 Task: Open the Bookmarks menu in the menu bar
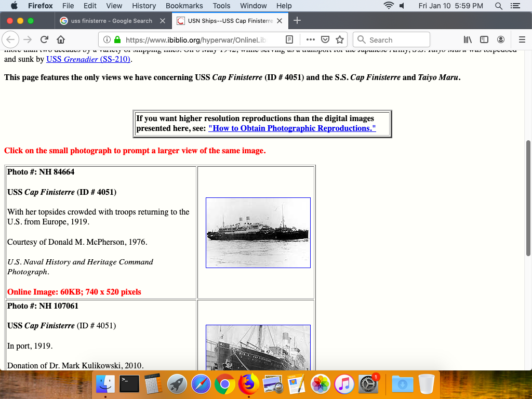pos(183,6)
